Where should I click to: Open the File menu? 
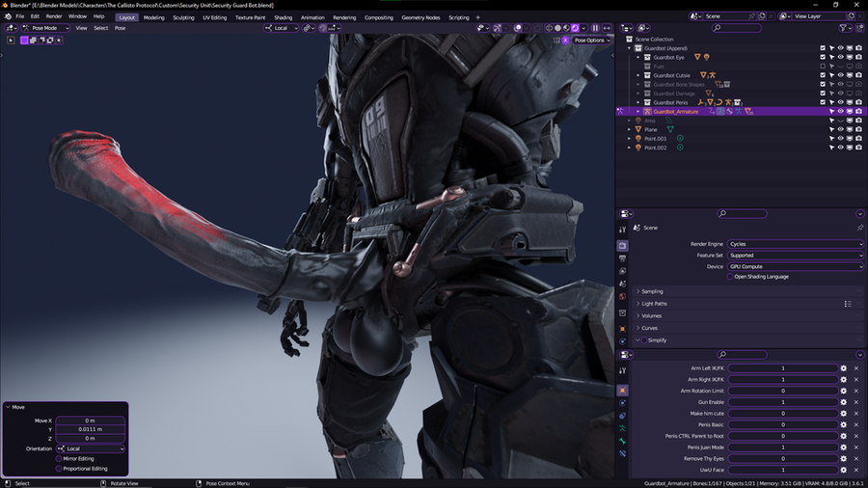(20, 16)
